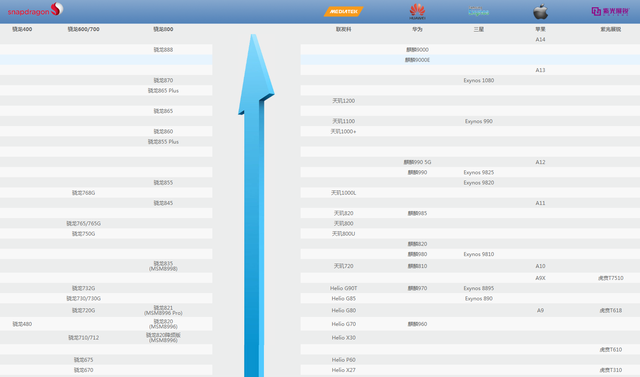Viewport: 640px width, 377px height.
Task: Click the Exynos 1080 entry
Action: [x=479, y=80]
